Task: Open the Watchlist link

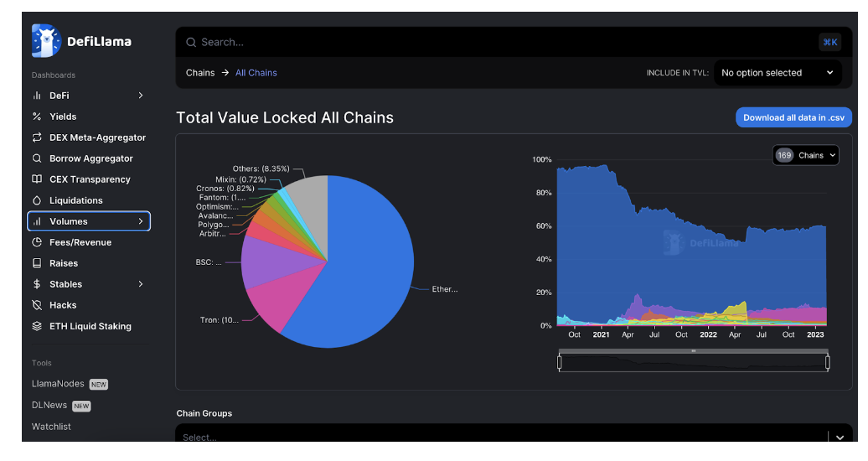Action: coord(51,427)
